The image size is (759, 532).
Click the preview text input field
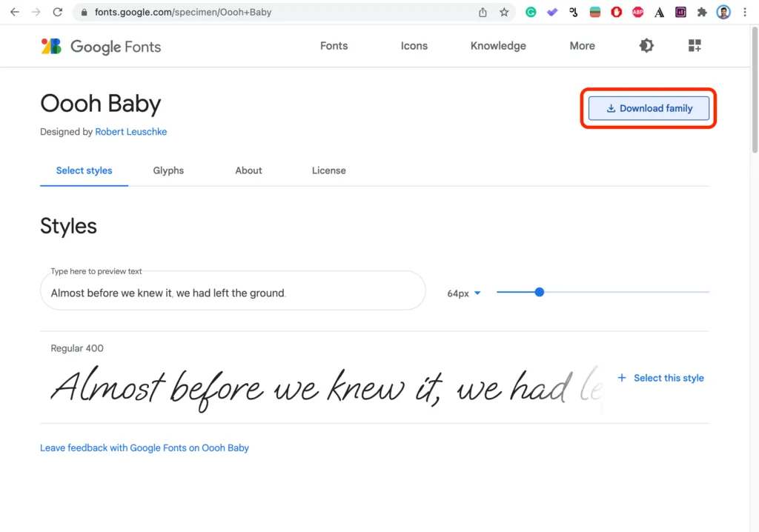[x=233, y=290]
